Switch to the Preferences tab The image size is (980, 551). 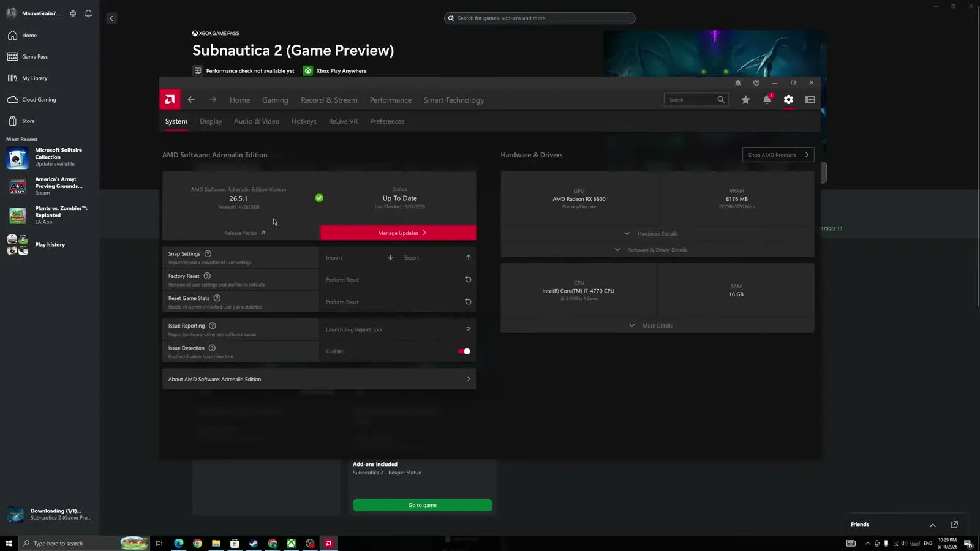(x=387, y=121)
